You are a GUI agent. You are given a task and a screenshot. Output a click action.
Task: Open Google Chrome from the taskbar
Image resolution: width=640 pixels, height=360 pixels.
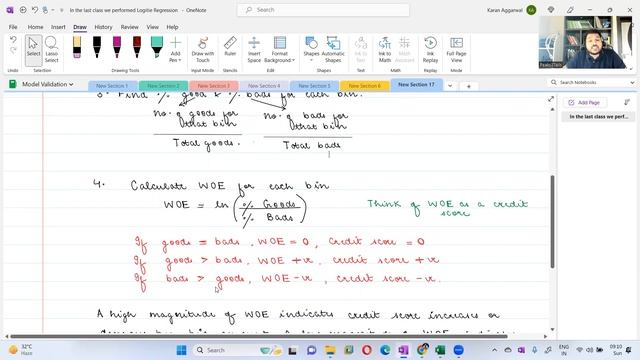click(x=422, y=350)
